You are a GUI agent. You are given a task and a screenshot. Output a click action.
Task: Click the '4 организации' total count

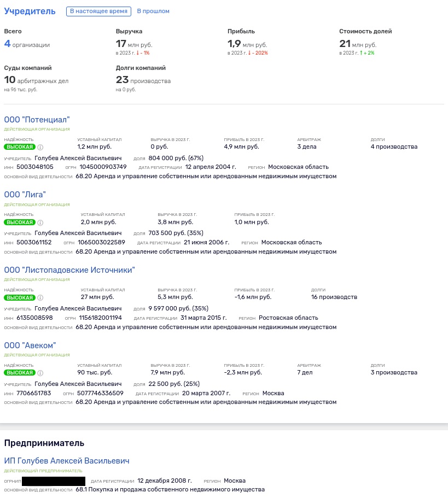[27, 44]
